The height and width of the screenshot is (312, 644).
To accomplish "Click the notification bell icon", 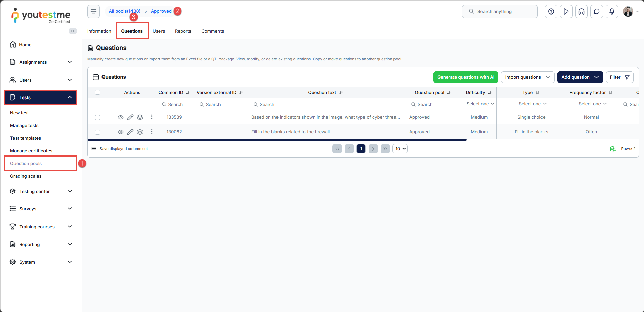I will click(x=612, y=11).
